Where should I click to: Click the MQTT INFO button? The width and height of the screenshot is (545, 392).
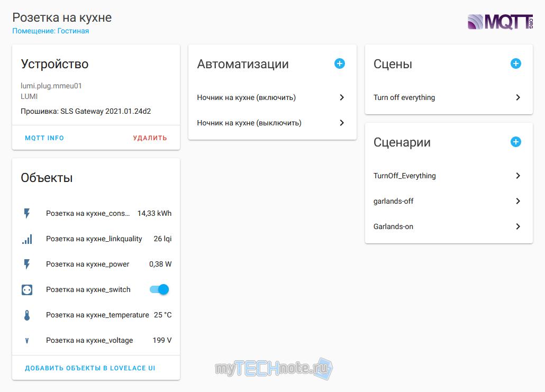(44, 138)
